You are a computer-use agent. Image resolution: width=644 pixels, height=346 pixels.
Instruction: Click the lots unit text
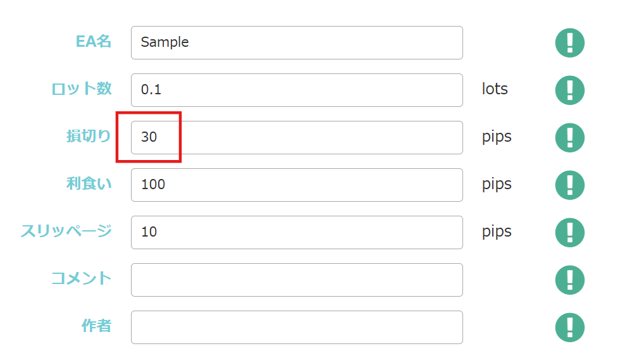[495, 89]
